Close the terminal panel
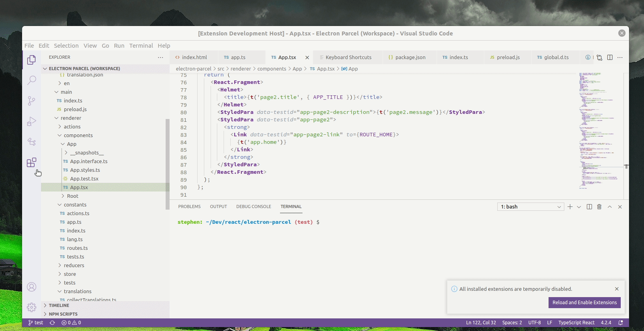This screenshot has height=331, width=644. [620, 207]
